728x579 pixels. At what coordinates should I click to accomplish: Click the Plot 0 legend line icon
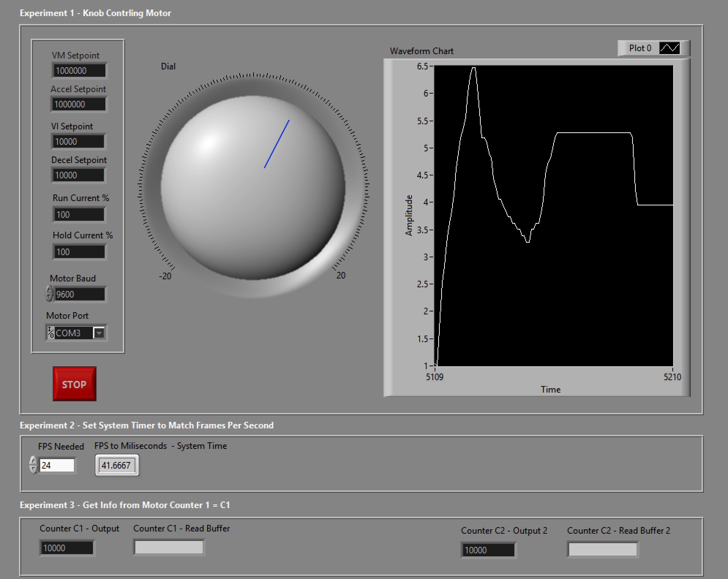(669, 48)
